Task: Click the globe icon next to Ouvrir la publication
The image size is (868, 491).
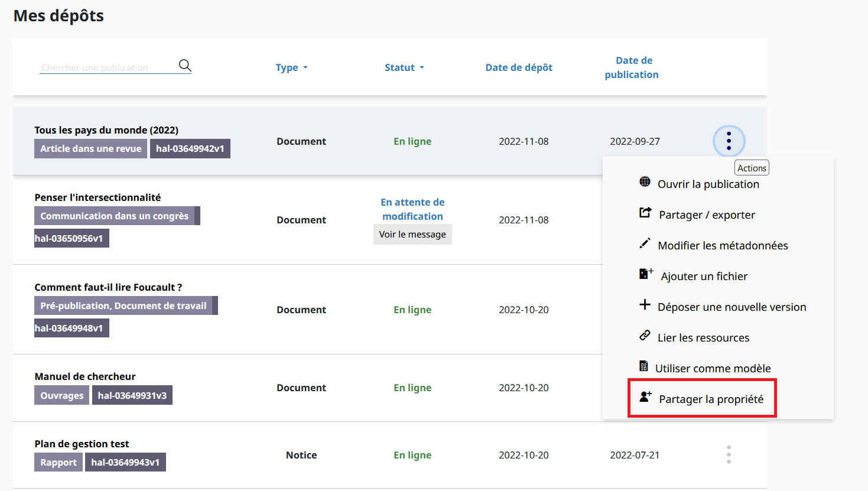Action: point(645,182)
